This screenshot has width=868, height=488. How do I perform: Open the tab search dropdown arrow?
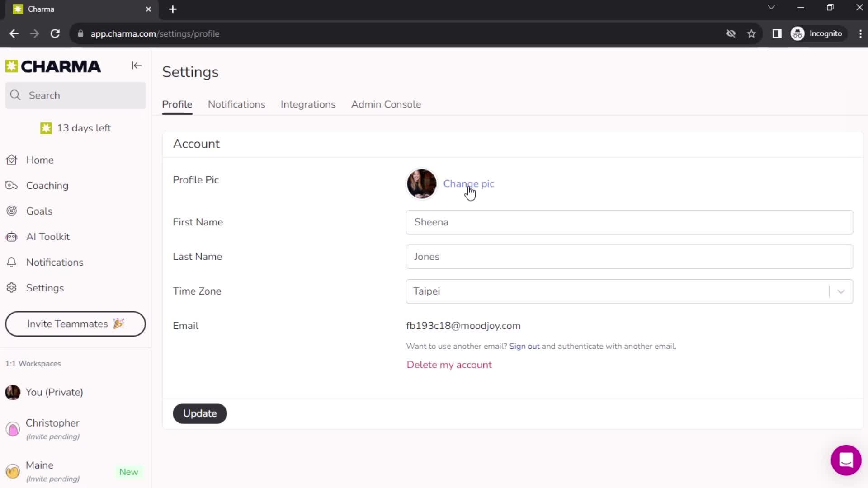click(771, 8)
